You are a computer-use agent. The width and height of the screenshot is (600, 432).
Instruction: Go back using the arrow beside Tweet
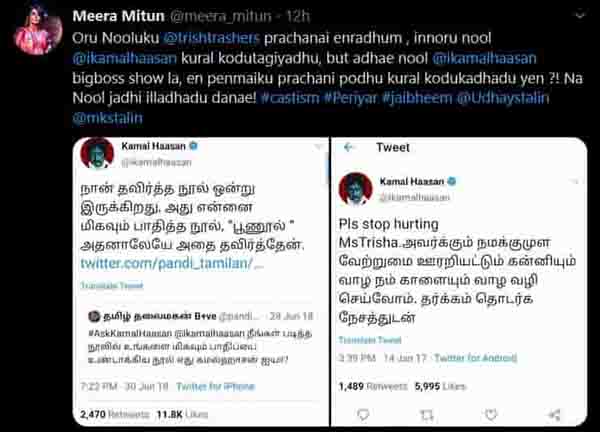[x=348, y=147]
